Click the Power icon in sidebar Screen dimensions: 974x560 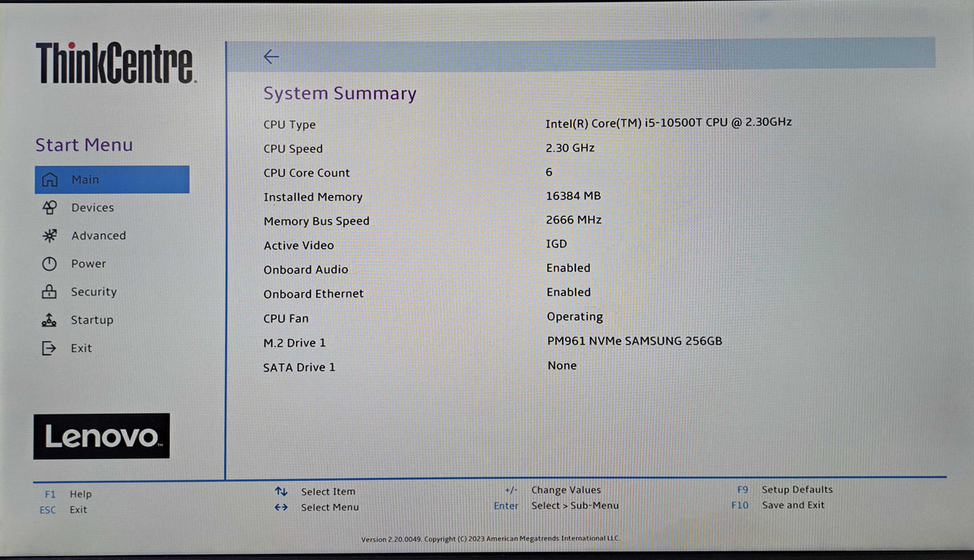tap(50, 263)
